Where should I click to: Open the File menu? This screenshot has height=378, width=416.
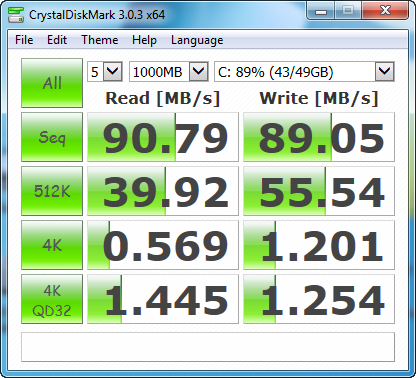(24, 40)
